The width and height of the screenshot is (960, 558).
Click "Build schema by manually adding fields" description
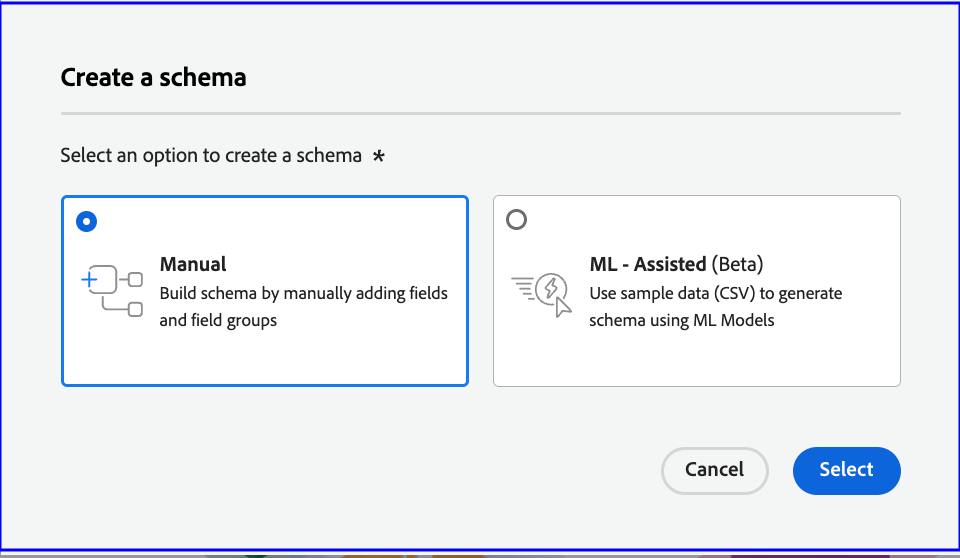(x=303, y=294)
